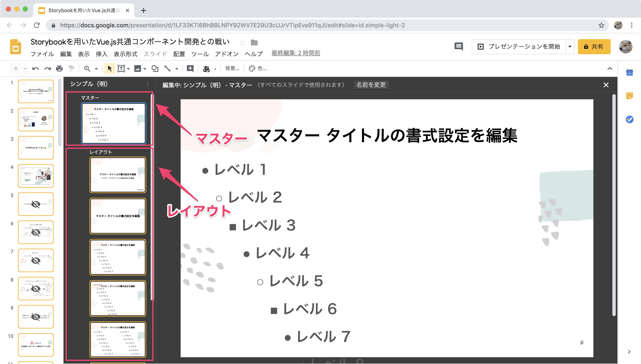Click the master title text placeholder

[x=387, y=136]
